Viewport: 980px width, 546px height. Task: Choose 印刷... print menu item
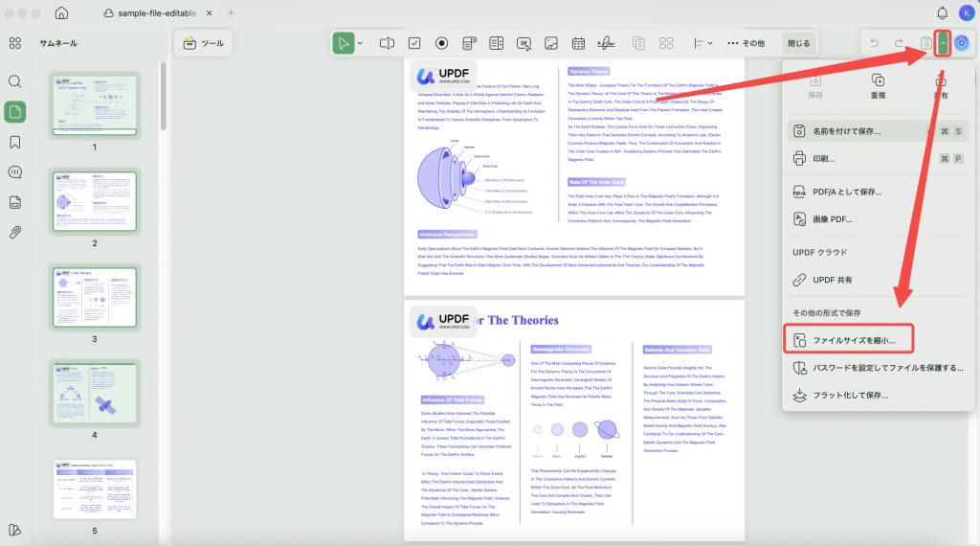(879, 158)
